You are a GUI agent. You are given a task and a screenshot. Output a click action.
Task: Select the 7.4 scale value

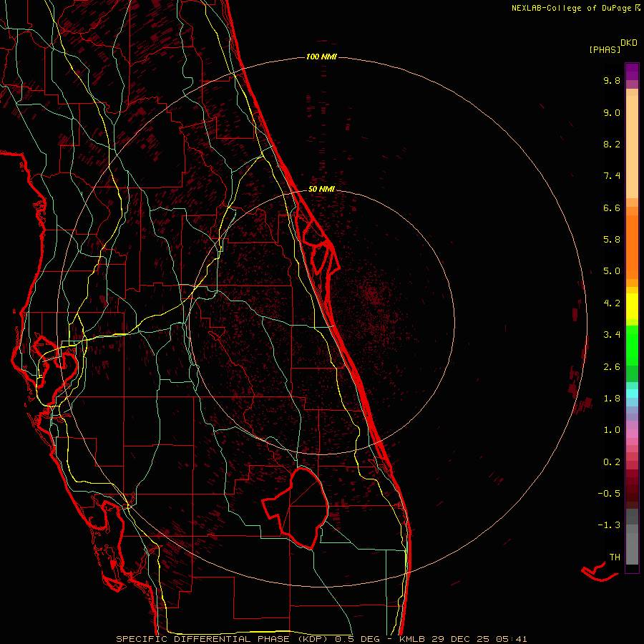(612, 176)
